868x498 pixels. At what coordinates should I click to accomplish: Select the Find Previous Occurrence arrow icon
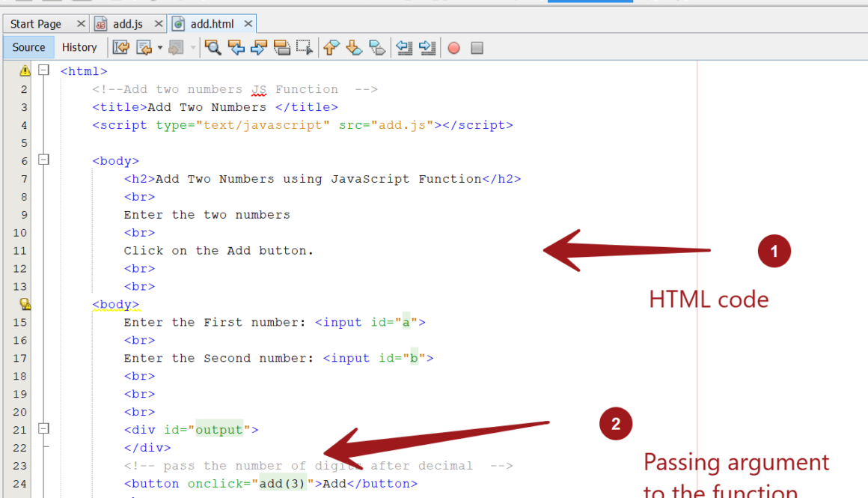click(x=235, y=47)
